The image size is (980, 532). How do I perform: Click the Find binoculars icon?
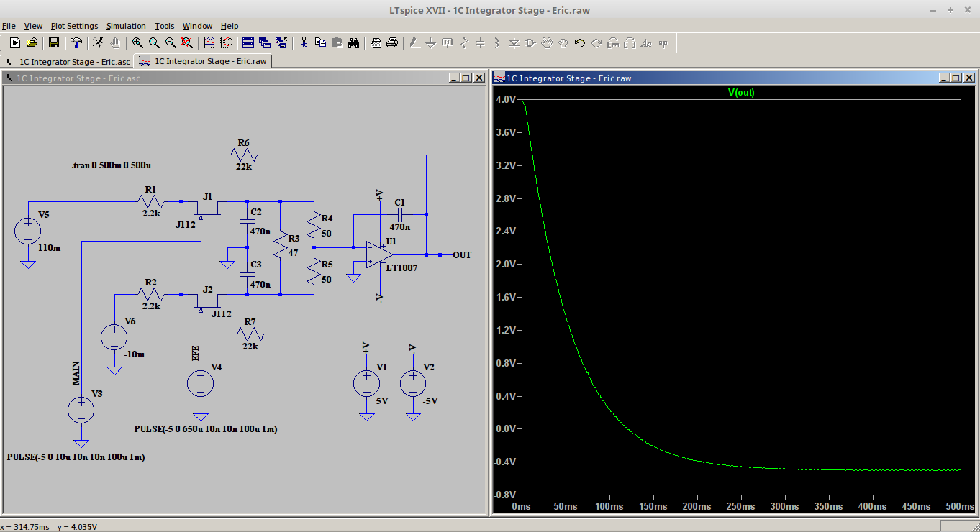(353, 43)
